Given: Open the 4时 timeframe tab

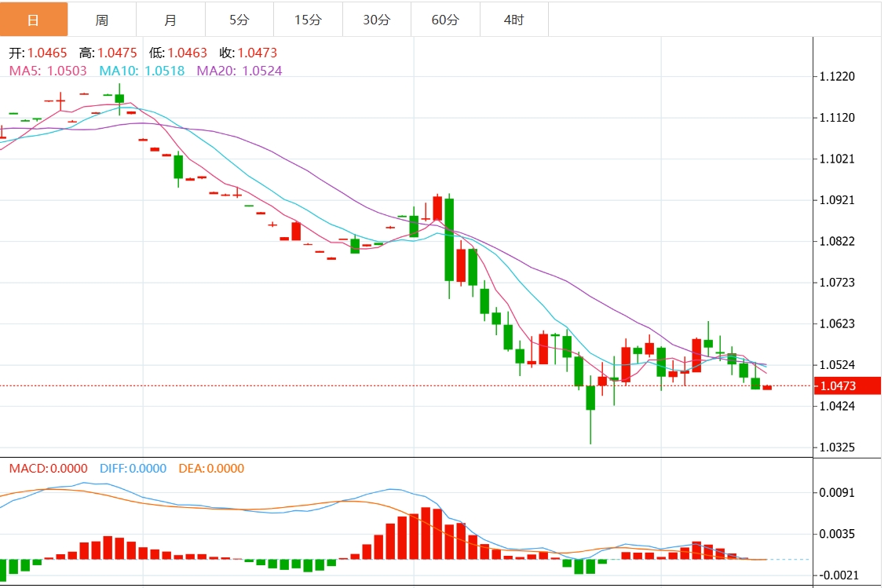Looking at the screenshot, I should pyautogui.click(x=513, y=20).
